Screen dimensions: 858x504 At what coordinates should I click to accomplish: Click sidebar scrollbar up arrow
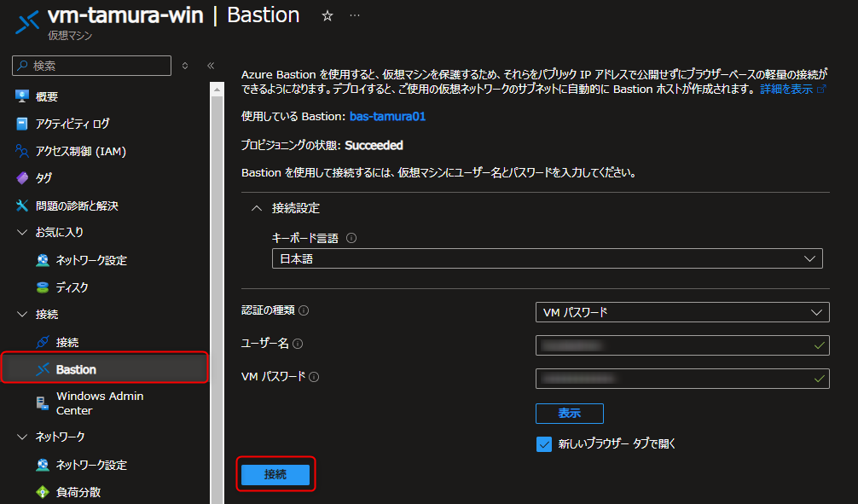click(x=217, y=90)
